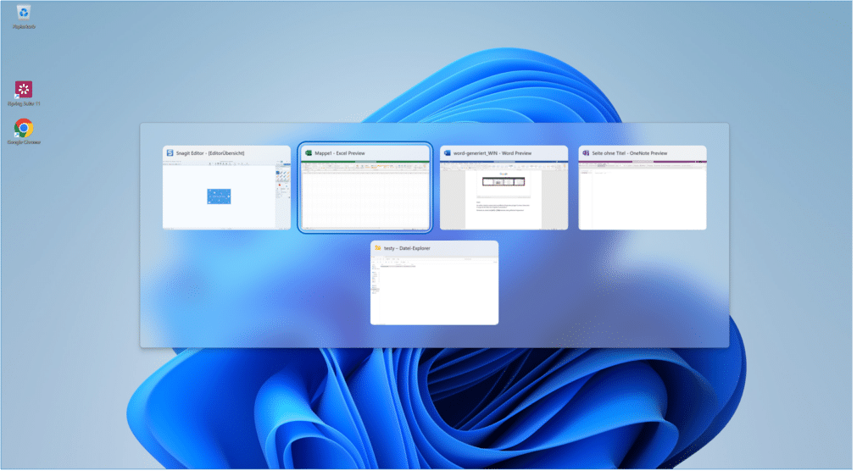Select the Papierkorb recycle bin desktop icon
868x476 pixels.
tap(24, 17)
